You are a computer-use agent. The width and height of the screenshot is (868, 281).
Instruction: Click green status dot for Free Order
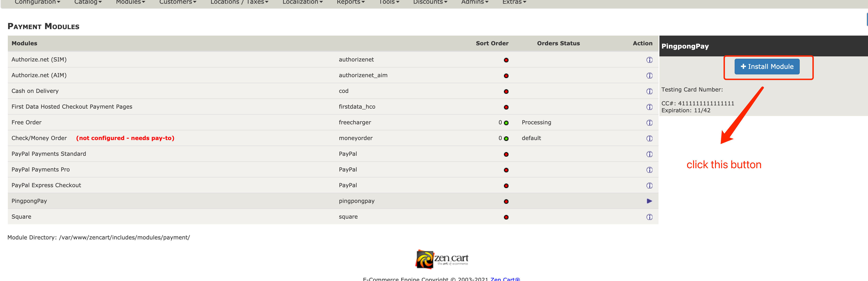coord(506,123)
